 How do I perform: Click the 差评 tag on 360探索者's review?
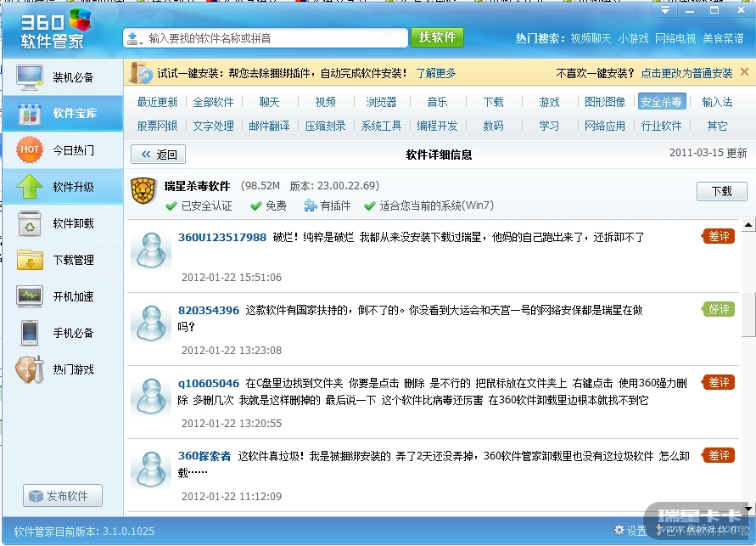coord(719,455)
